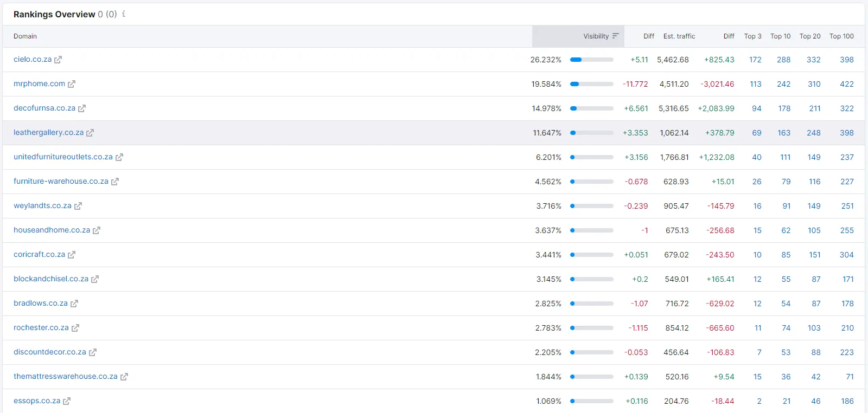This screenshot has width=868, height=413.
Task: Sort by the Top 100 column header
Action: [841, 36]
